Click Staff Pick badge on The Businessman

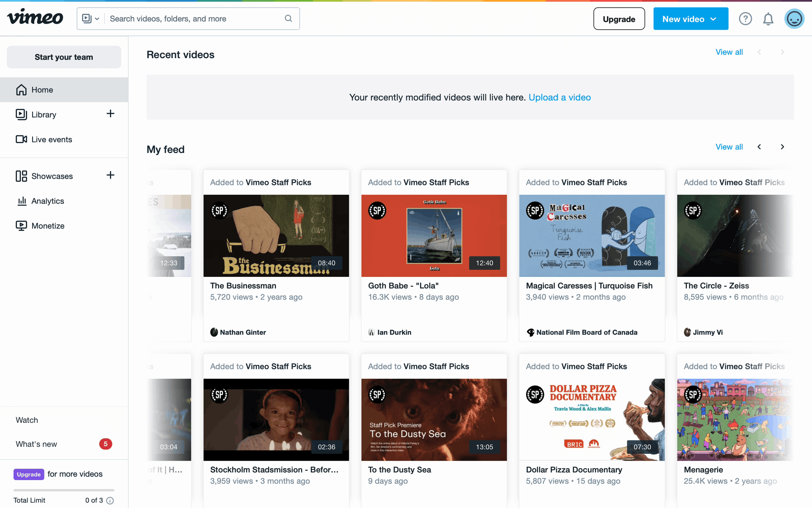pos(219,210)
